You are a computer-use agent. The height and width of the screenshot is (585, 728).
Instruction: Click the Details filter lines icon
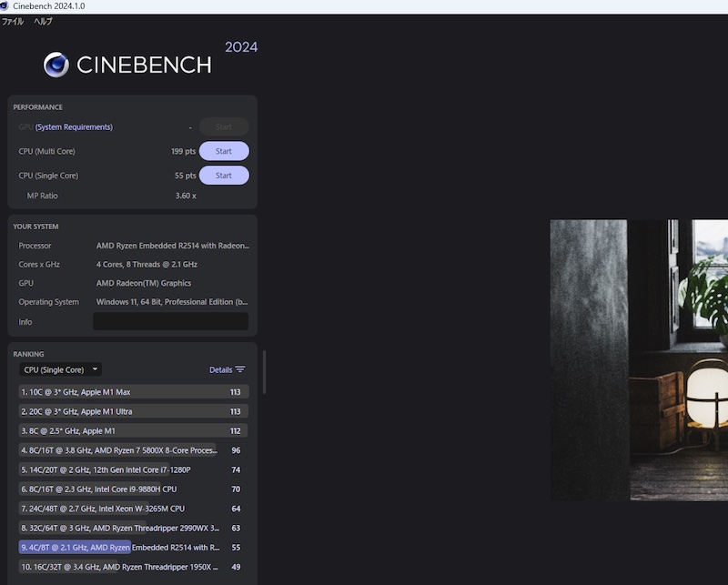tap(240, 369)
